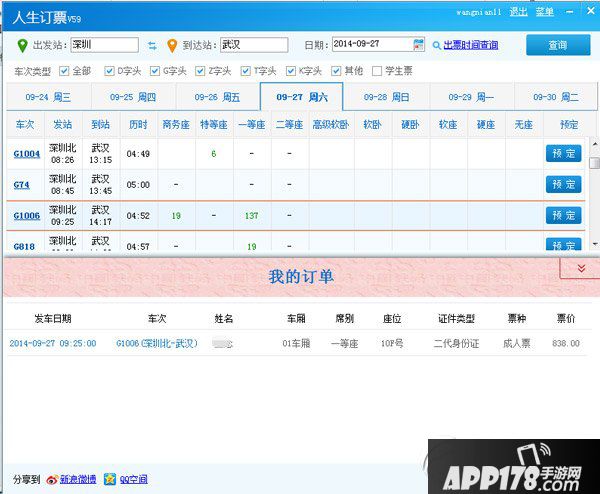Switch to the 09-26 周五 tab

click(218, 97)
